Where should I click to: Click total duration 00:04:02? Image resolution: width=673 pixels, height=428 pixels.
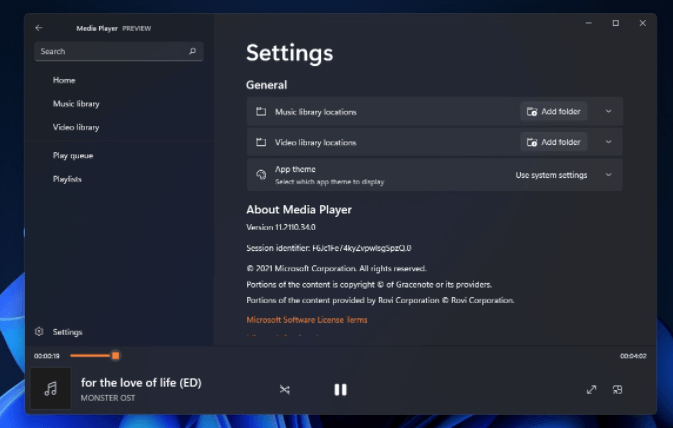tap(633, 356)
